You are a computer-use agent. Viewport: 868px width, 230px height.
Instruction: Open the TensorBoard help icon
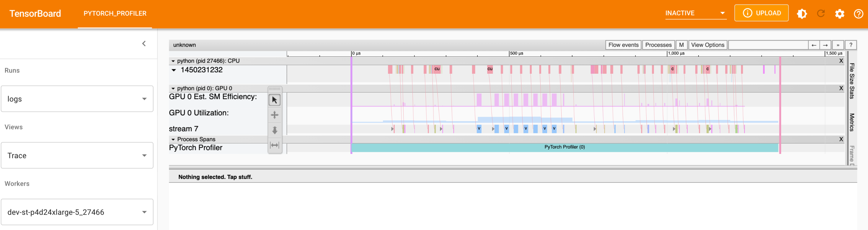[x=858, y=14]
